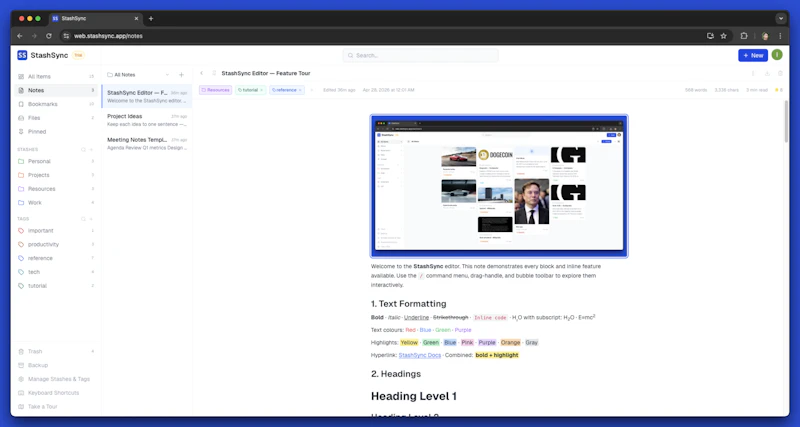The height and width of the screenshot is (427, 800).
Task: Remove the tutorial tag chip from the note
Action: pos(262,90)
